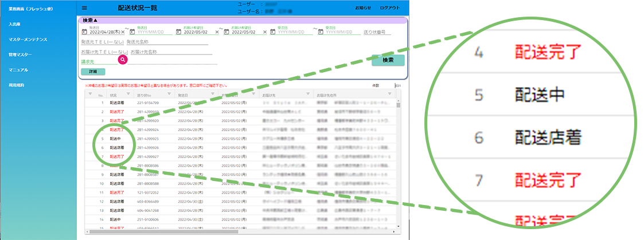Select row with 送り状No 281-8808586
The image size is (644, 240).
pos(241,166)
